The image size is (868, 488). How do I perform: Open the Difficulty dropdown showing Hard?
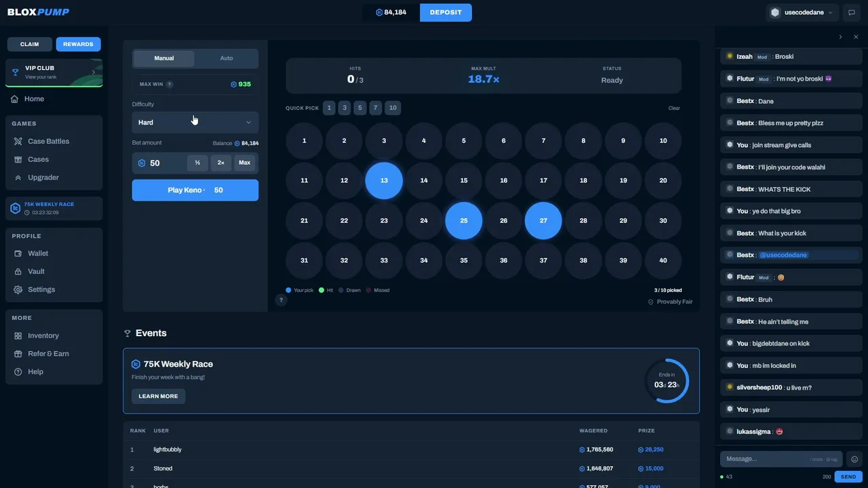point(195,123)
